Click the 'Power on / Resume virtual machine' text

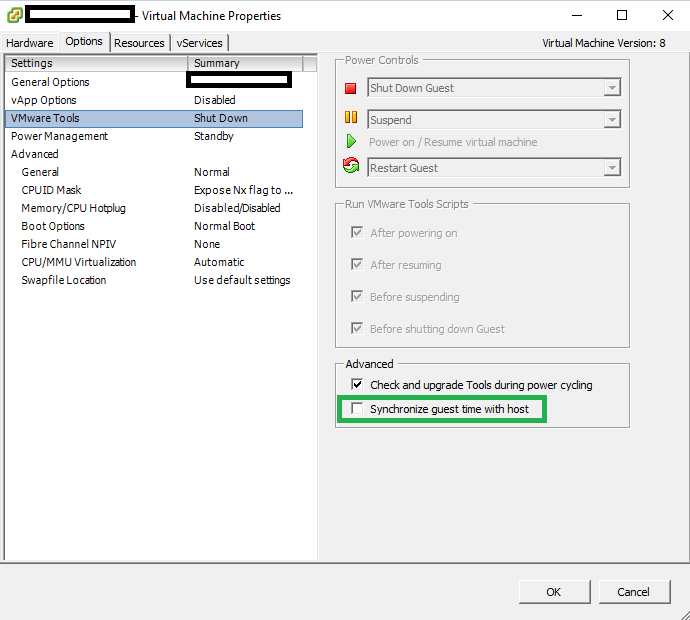[453, 142]
